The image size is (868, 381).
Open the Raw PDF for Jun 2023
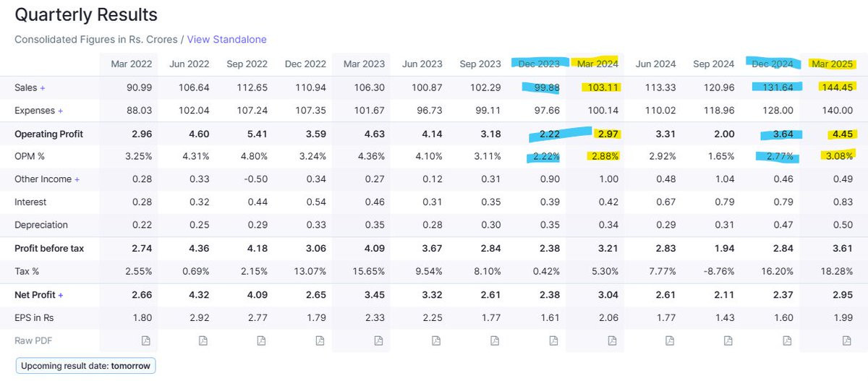click(x=435, y=341)
